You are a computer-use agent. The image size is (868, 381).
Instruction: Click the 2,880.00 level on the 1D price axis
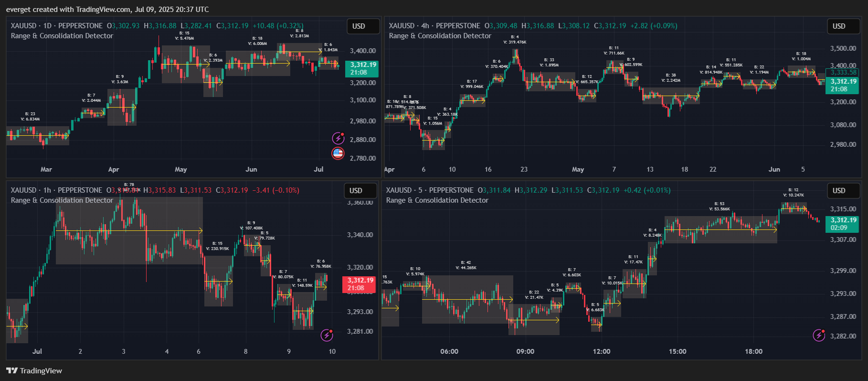click(363, 140)
